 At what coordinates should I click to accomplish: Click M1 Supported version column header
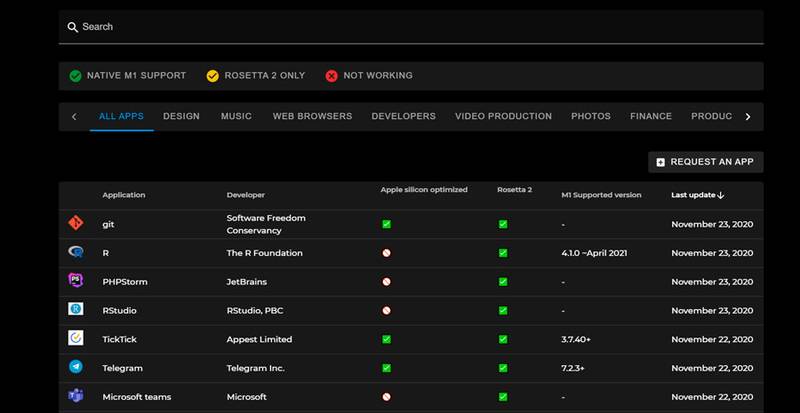click(x=601, y=195)
